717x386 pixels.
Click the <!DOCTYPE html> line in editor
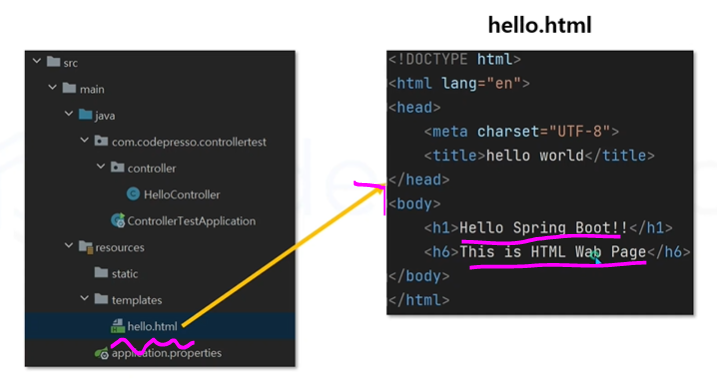(454, 59)
